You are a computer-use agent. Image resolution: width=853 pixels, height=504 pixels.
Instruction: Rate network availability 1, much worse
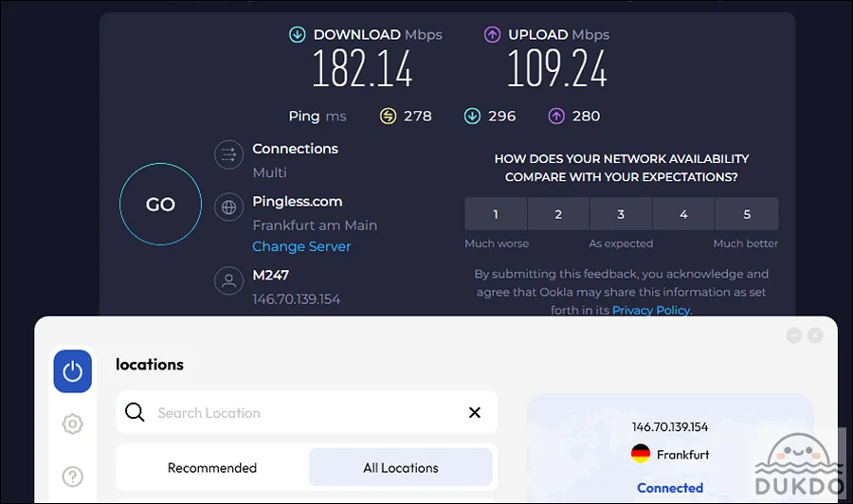(x=496, y=214)
